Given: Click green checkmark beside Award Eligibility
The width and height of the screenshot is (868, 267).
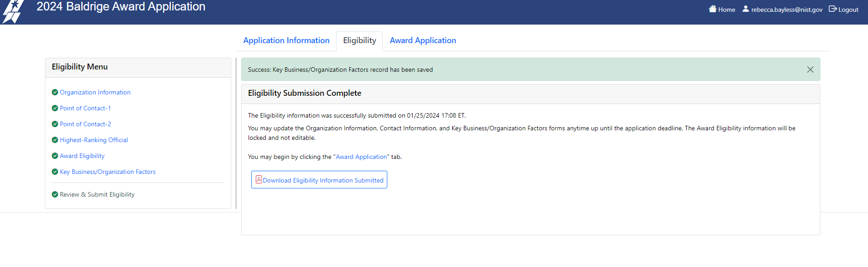Looking at the screenshot, I should tap(55, 156).
